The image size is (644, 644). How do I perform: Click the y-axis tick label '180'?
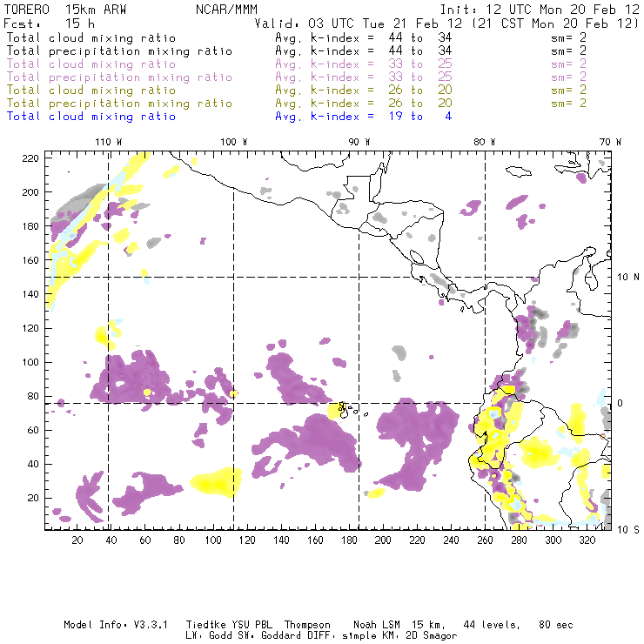[30, 226]
